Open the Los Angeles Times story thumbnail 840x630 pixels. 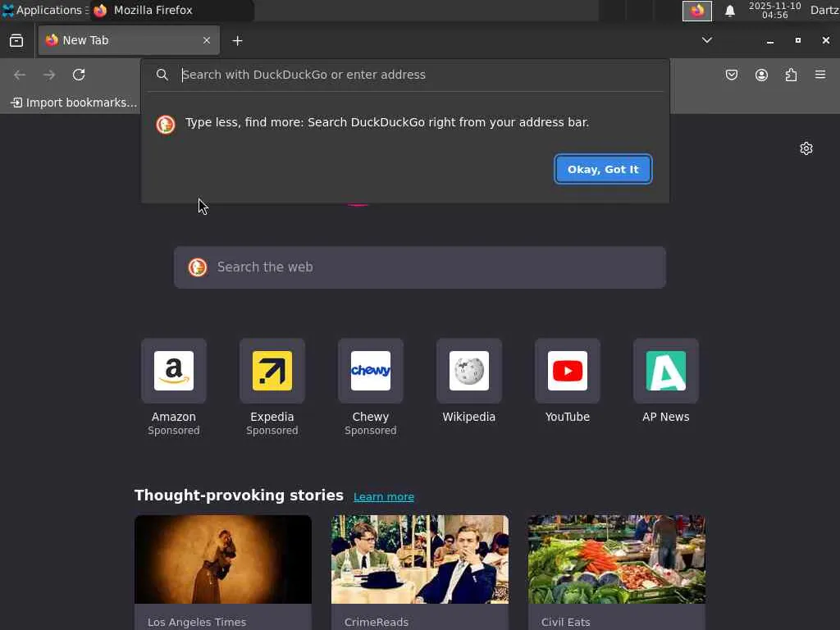[x=223, y=559]
